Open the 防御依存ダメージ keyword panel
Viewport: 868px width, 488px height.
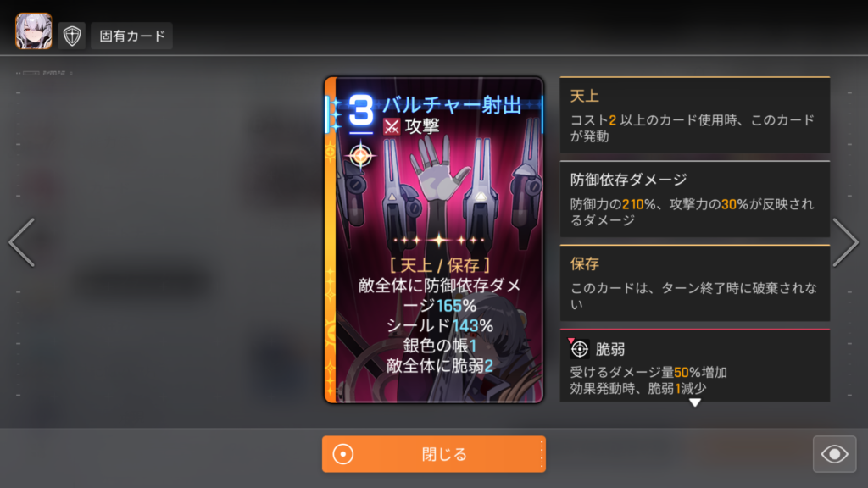pos(695,199)
